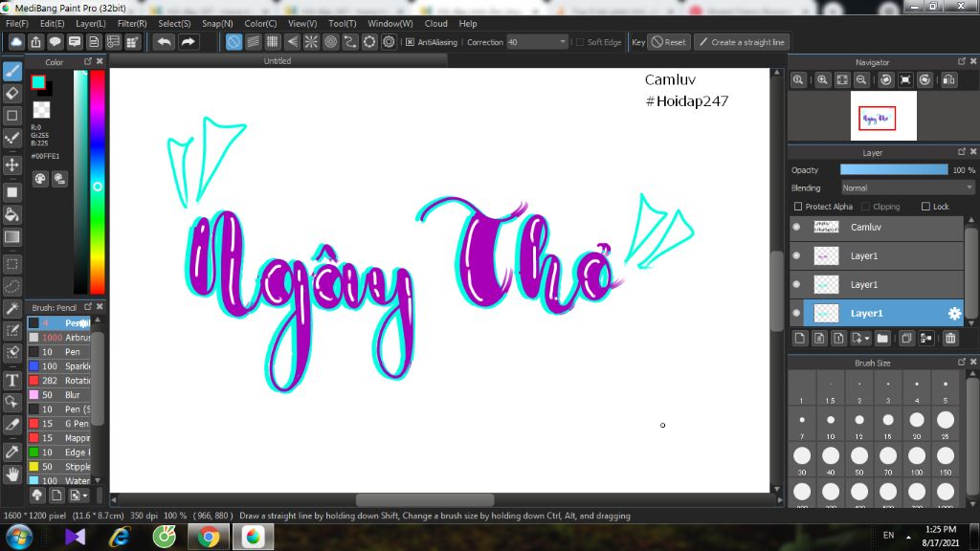
Task: Click brush list scroll down arrow
Action: (x=98, y=480)
